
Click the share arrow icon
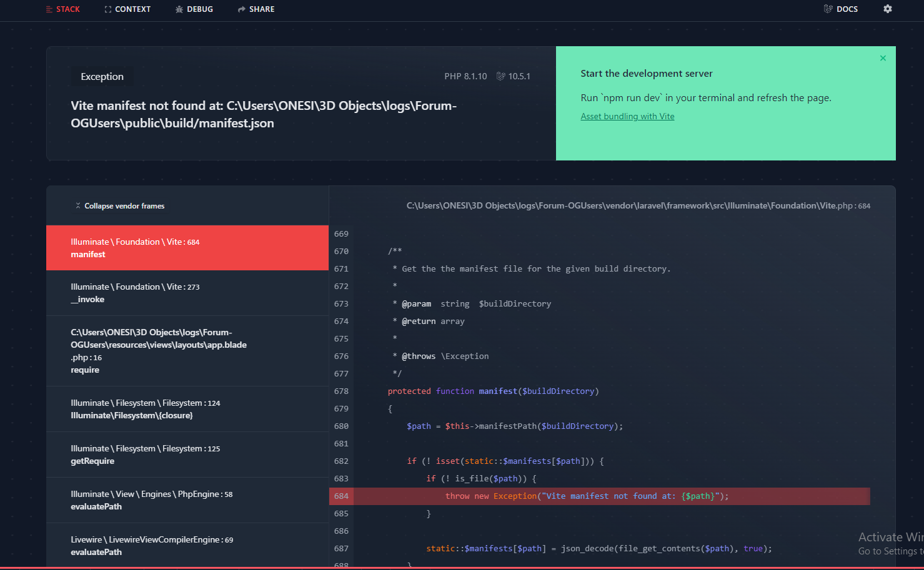[242, 9]
